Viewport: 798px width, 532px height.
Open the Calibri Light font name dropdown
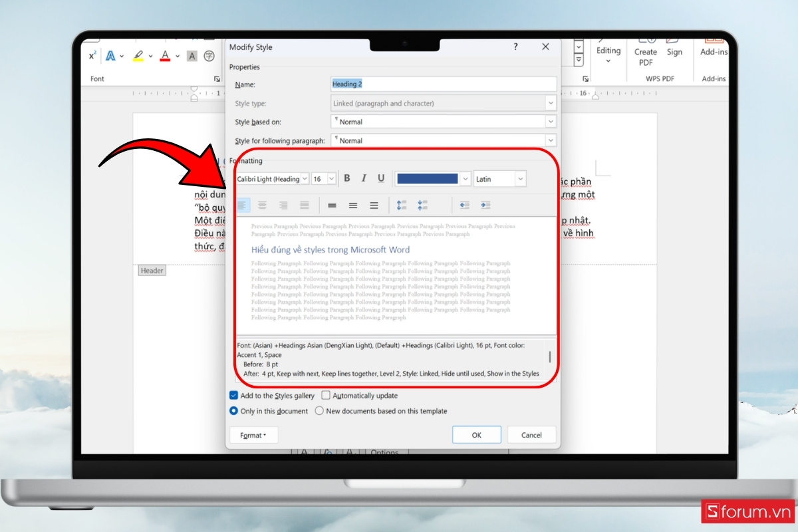(305, 179)
